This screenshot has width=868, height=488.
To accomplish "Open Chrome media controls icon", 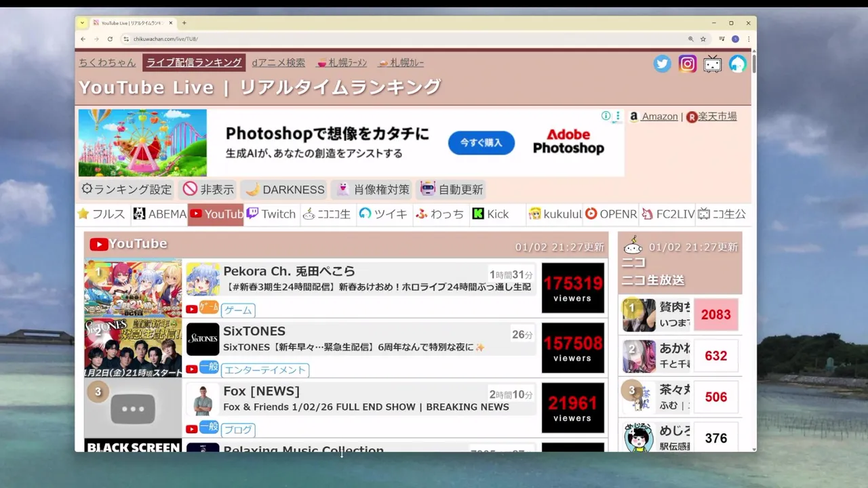I will click(x=722, y=39).
